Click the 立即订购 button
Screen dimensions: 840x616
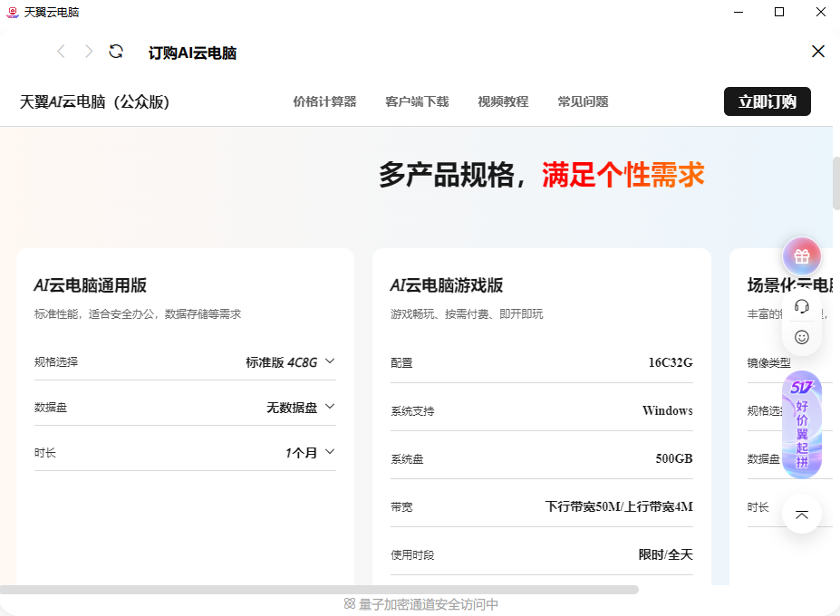click(768, 101)
